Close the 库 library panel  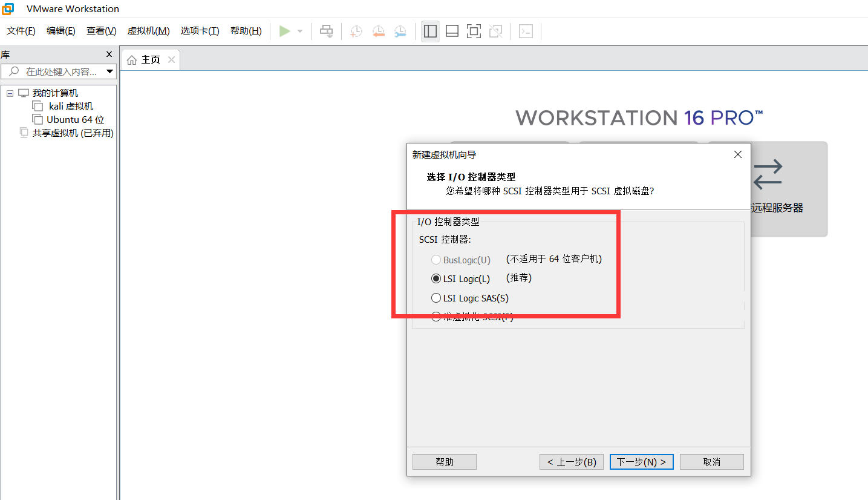point(109,54)
